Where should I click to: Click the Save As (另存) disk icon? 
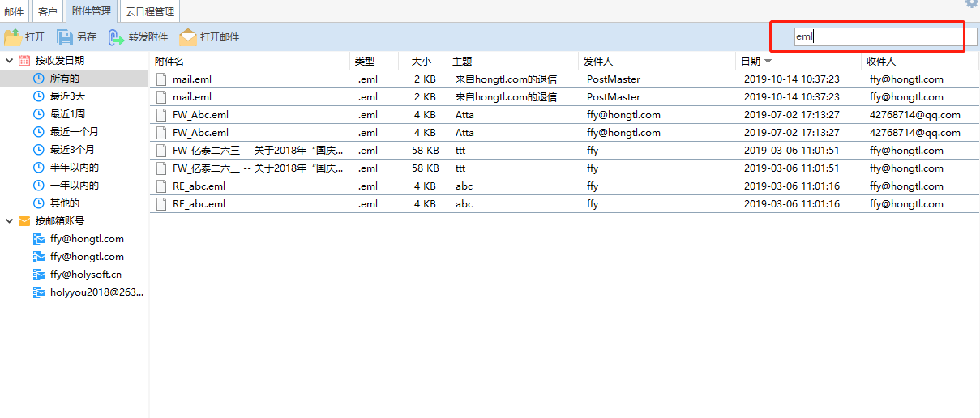[65, 37]
